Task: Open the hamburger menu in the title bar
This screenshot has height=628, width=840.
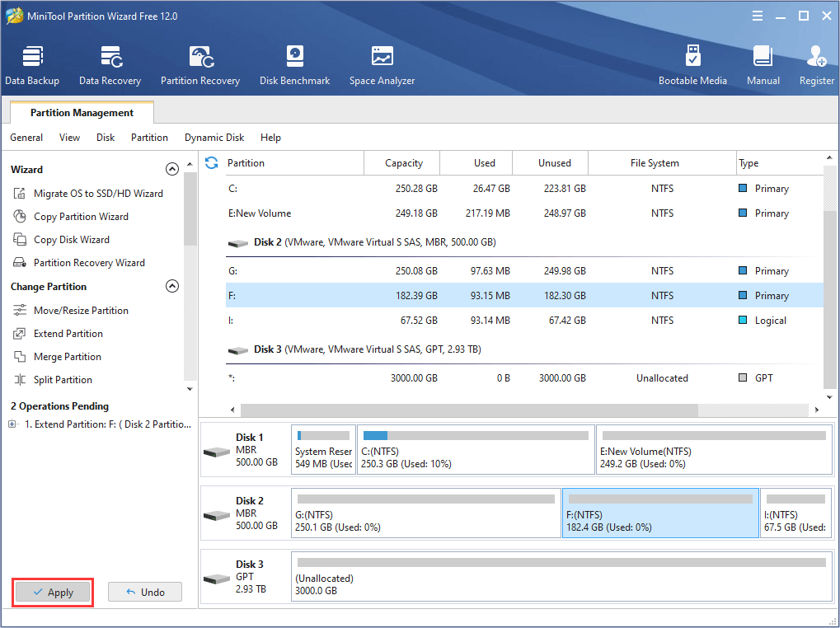Action: pos(758,16)
